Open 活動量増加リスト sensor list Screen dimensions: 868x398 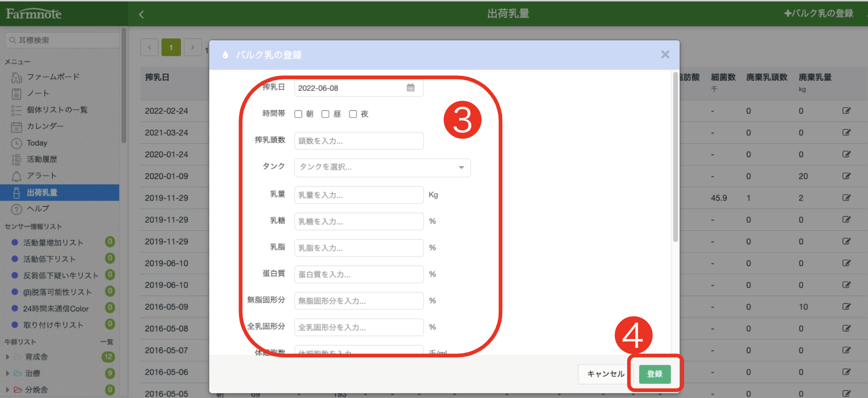tap(53, 242)
